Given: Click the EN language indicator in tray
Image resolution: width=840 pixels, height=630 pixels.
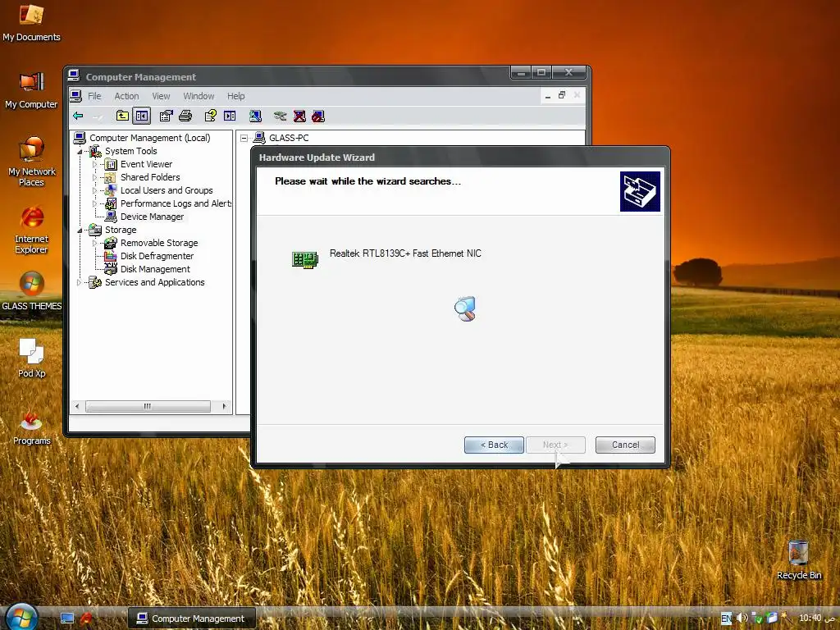Looking at the screenshot, I should click(x=726, y=619).
